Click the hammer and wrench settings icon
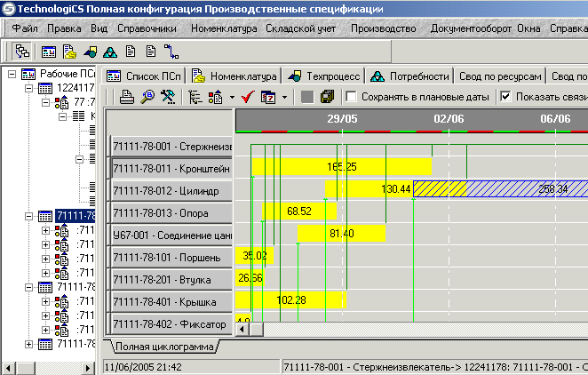The image size is (588, 375). 166,97
